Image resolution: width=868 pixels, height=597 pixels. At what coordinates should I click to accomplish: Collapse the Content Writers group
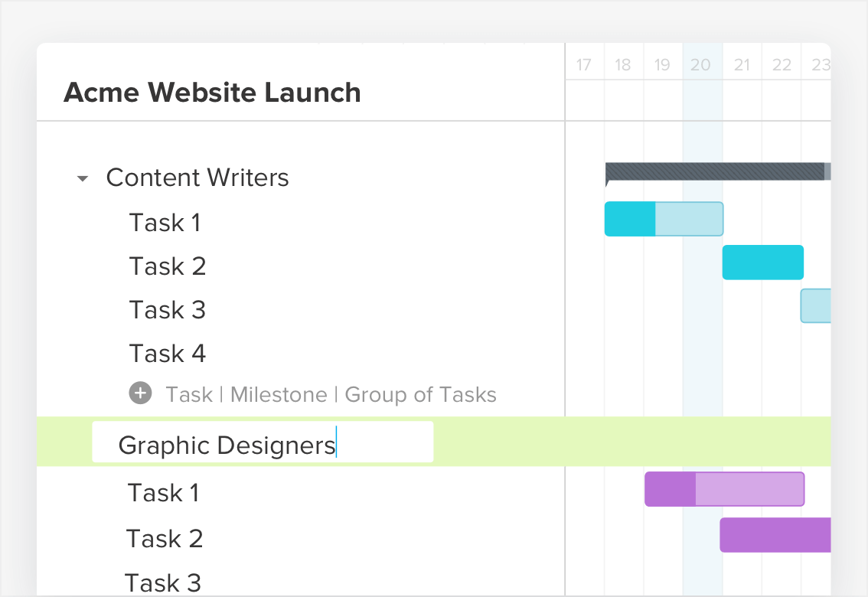[x=82, y=178]
